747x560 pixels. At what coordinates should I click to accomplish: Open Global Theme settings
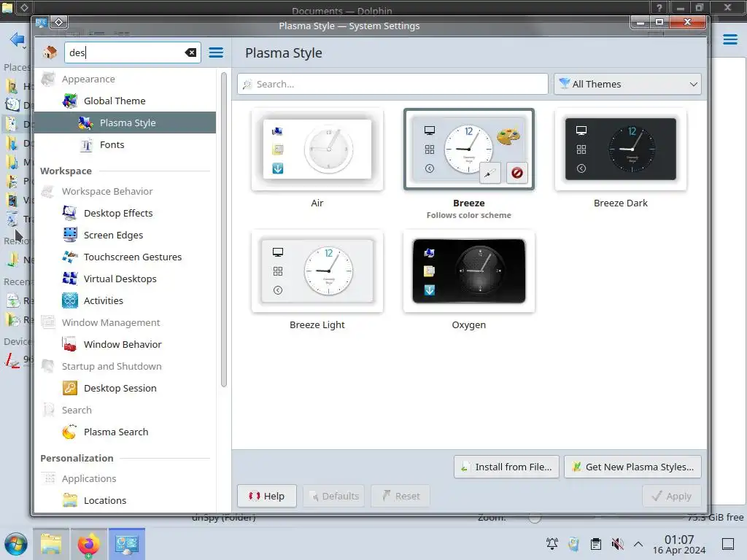click(125, 101)
